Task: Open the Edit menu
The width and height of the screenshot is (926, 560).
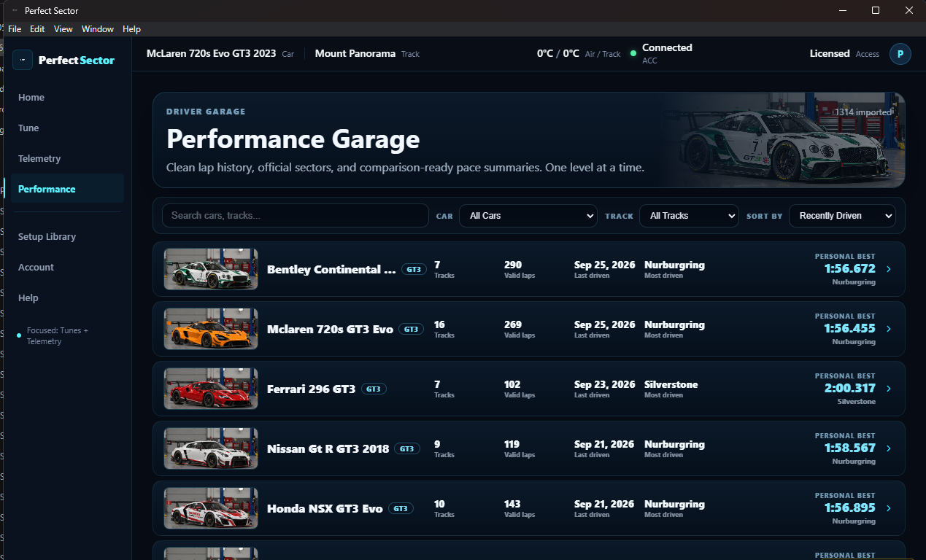Action: click(37, 29)
